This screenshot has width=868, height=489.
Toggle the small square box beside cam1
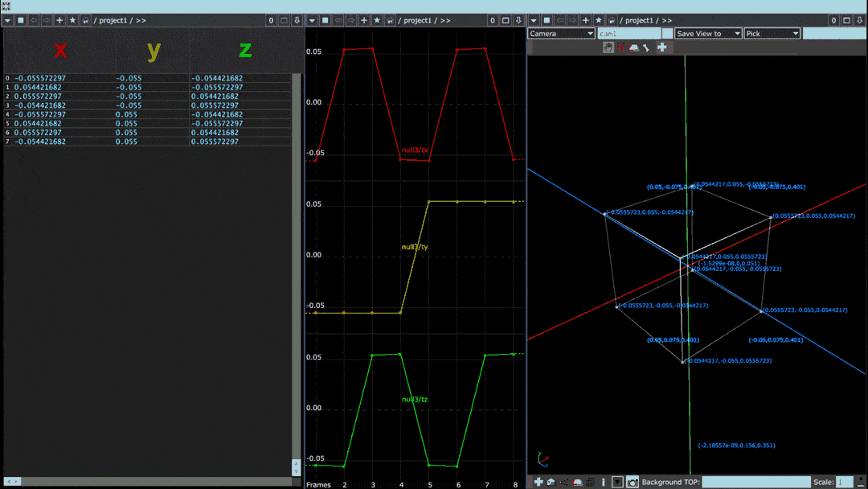[668, 34]
